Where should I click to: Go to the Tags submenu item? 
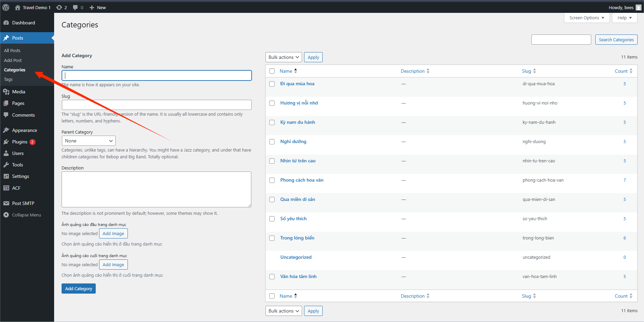[x=8, y=79]
